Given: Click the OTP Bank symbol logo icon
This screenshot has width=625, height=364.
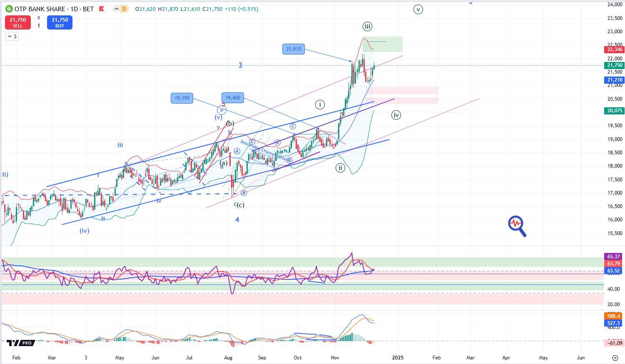Looking at the screenshot, I should coord(9,9).
